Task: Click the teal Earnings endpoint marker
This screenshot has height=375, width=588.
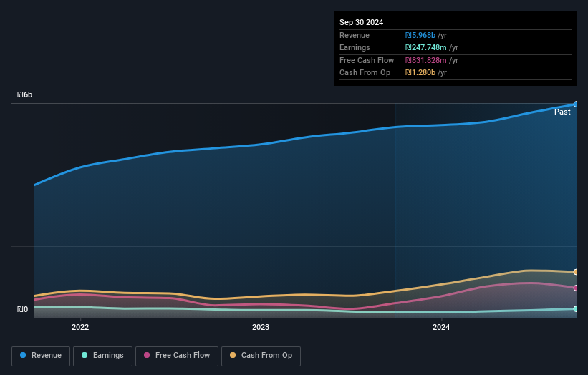Action: point(576,308)
